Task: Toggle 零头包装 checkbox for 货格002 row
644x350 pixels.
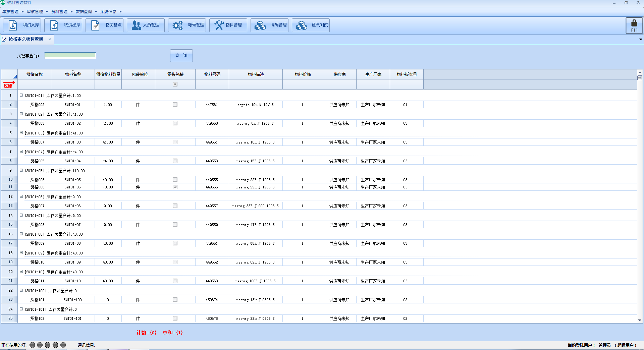Action: tap(175, 105)
